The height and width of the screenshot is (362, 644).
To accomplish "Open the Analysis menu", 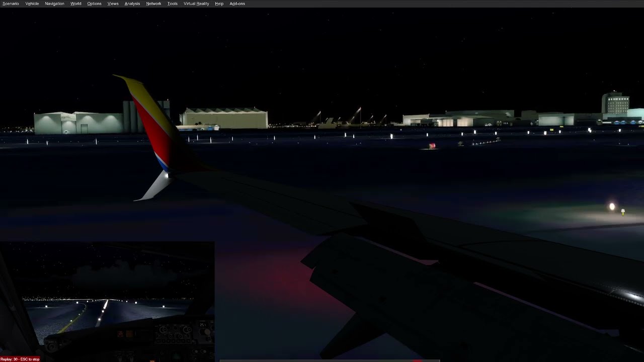I will (x=132, y=4).
